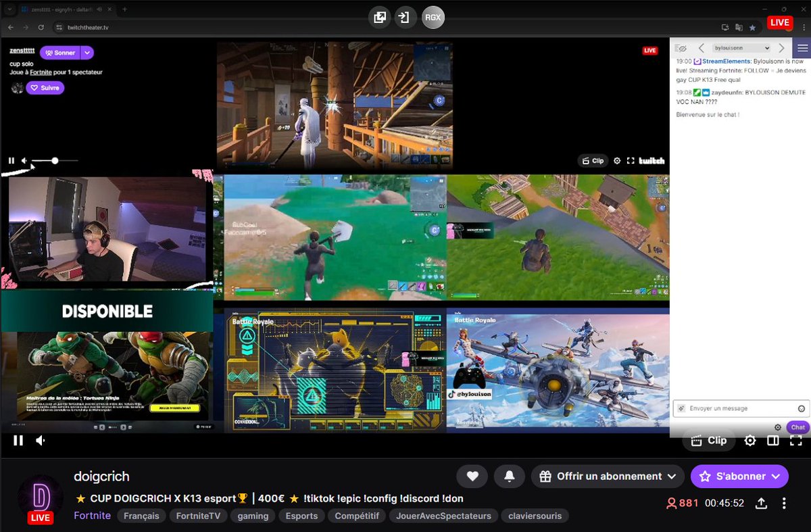Hide the chat with the eye icon
Viewport: 811px width, 532px height.
[x=682, y=48]
